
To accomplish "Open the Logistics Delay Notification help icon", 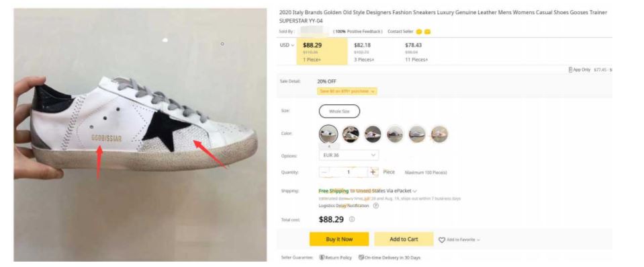I will 376,206.
